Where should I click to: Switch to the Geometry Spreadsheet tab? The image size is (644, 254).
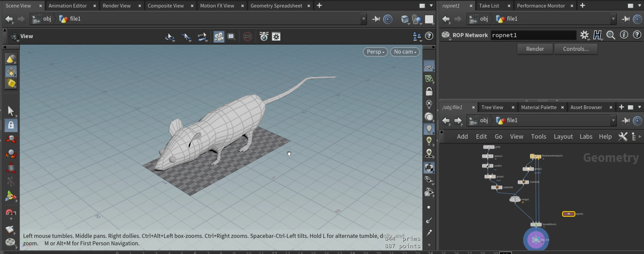click(x=276, y=6)
